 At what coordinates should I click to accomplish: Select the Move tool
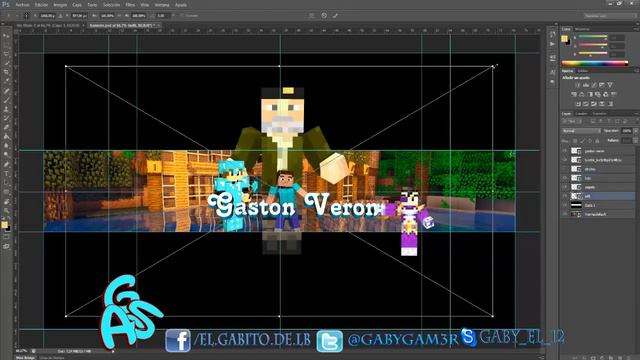click(x=6, y=36)
